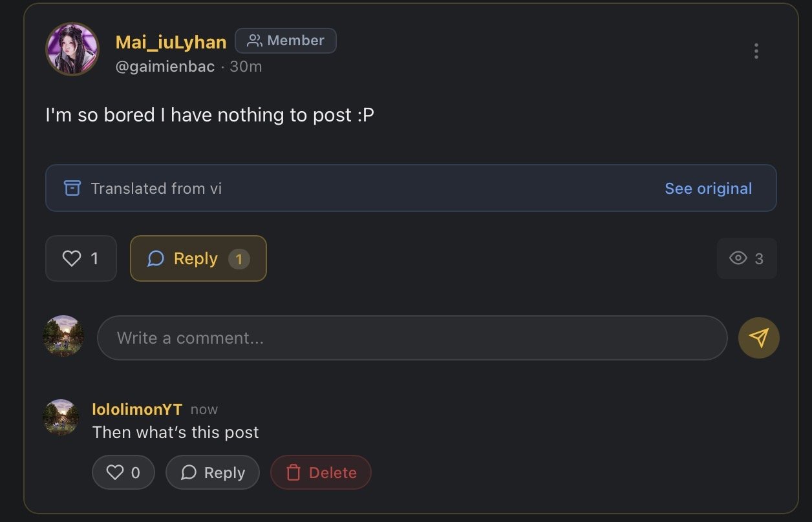812x522 pixels.
Task: Click the heart icon to like the post
Action: click(72, 258)
